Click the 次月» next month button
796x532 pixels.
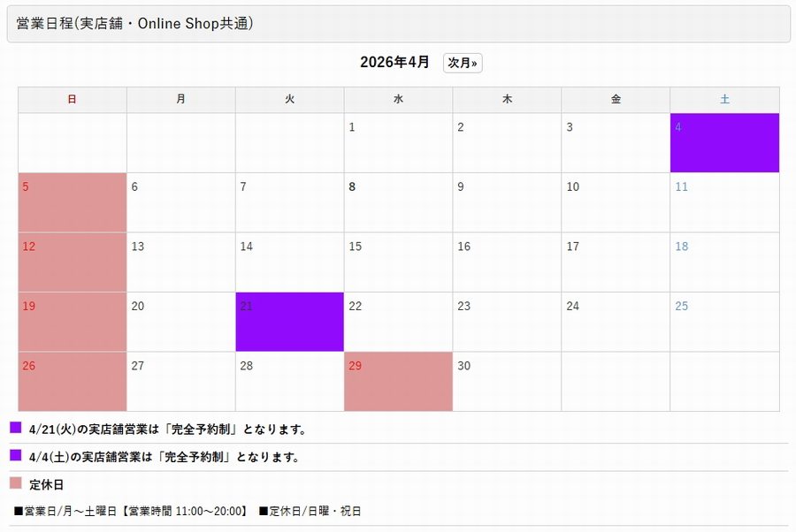462,62
